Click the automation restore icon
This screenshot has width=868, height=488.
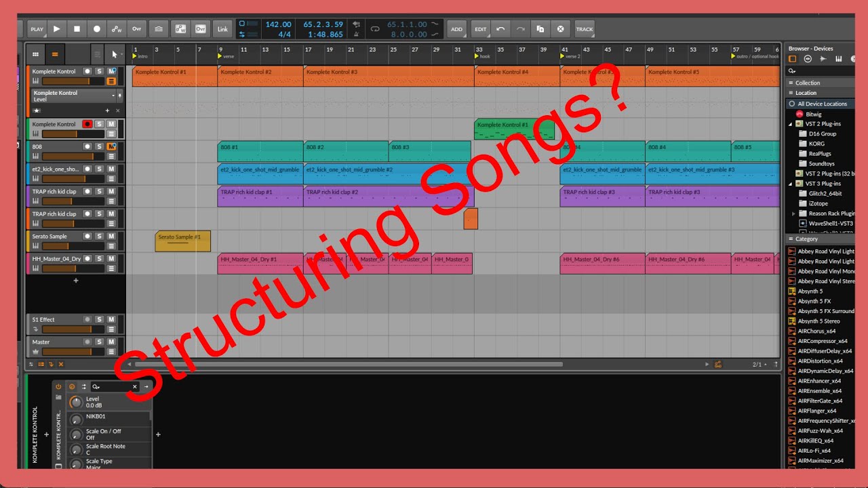[158, 29]
